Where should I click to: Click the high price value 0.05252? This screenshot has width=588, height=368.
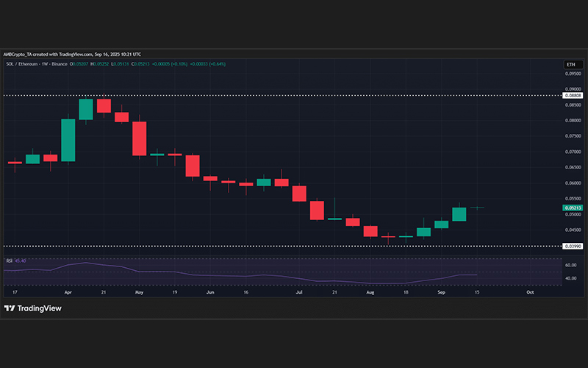101,64
